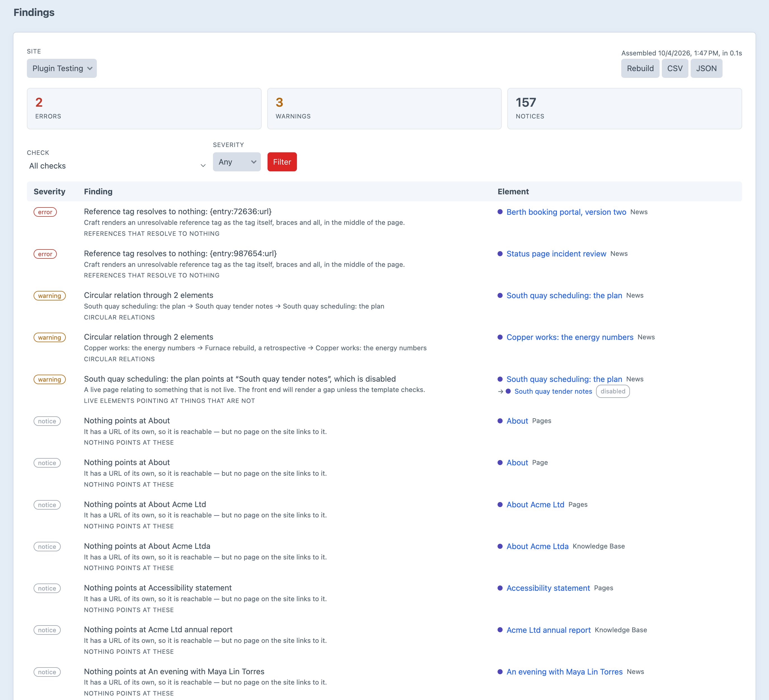The image size is (769, 700).
Task: Click the status dot beside South quay tender notes
Action: (x=508, y=391)
